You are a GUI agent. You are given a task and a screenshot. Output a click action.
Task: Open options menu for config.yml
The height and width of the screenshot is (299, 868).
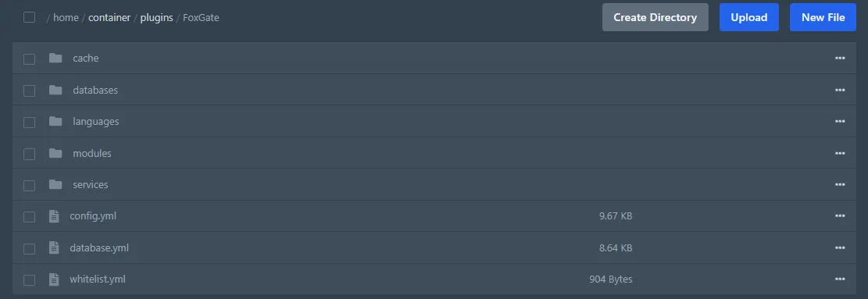tap(840, 216)
